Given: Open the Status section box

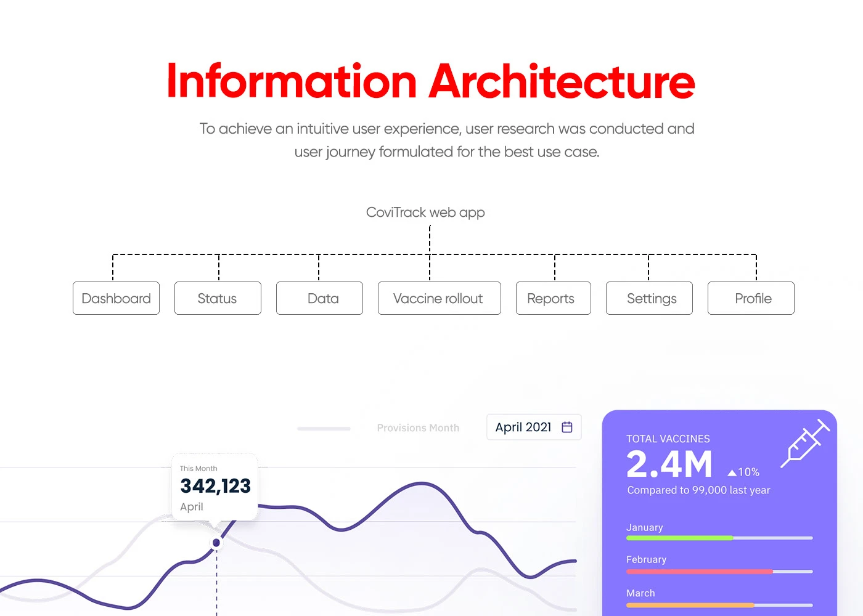Looking at the screenshot, I should 218,298.
